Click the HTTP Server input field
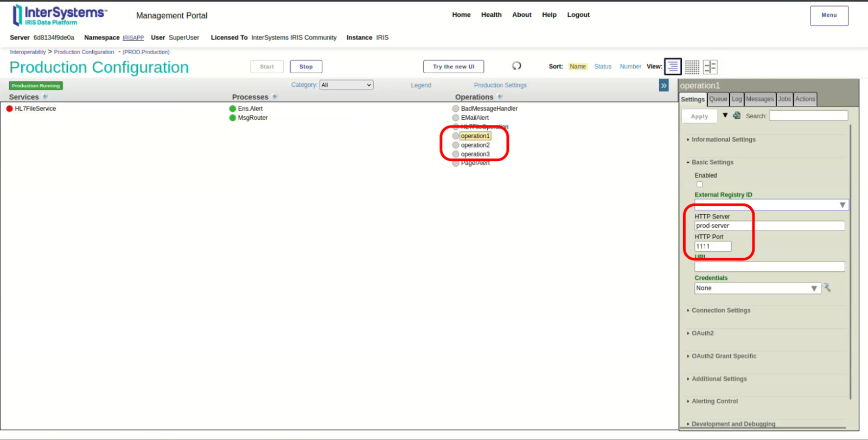This screenshot has height=440, width=868. (769, 226)
